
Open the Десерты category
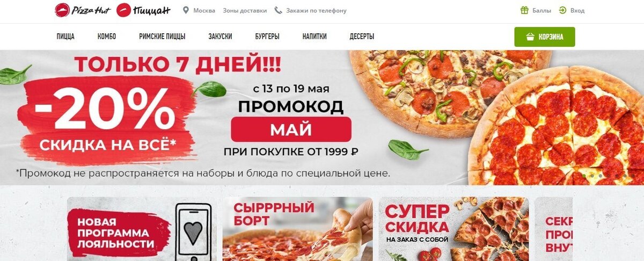tap(362, 37)
